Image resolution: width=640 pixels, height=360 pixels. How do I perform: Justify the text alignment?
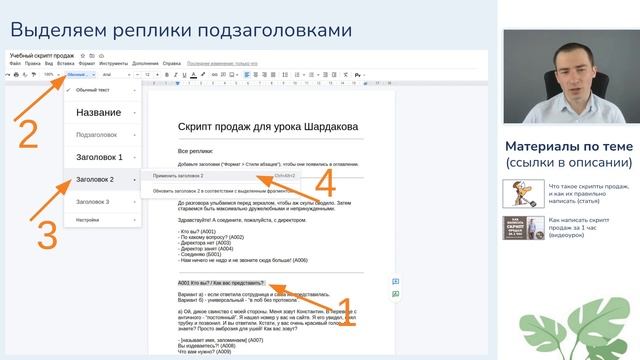click(273, 75)
